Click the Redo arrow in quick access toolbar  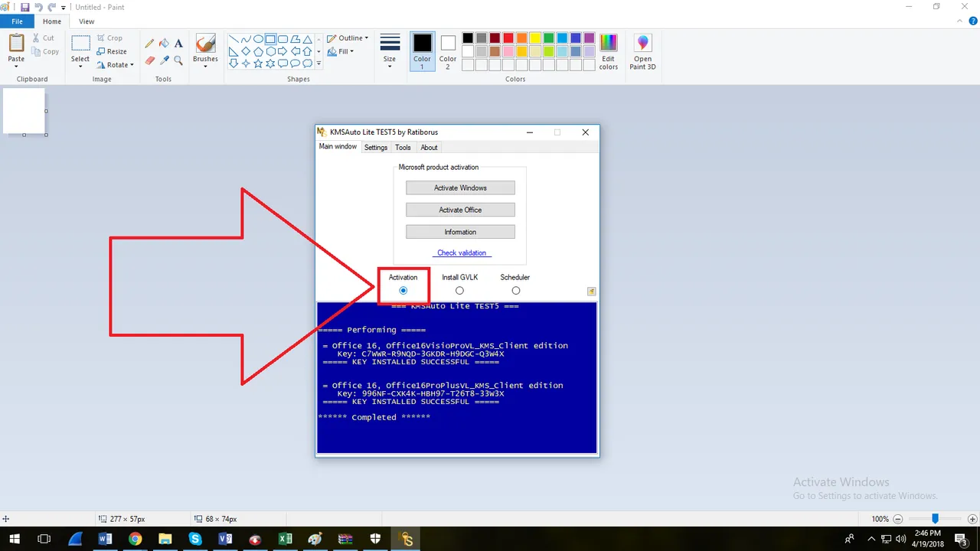pos(51,7)
